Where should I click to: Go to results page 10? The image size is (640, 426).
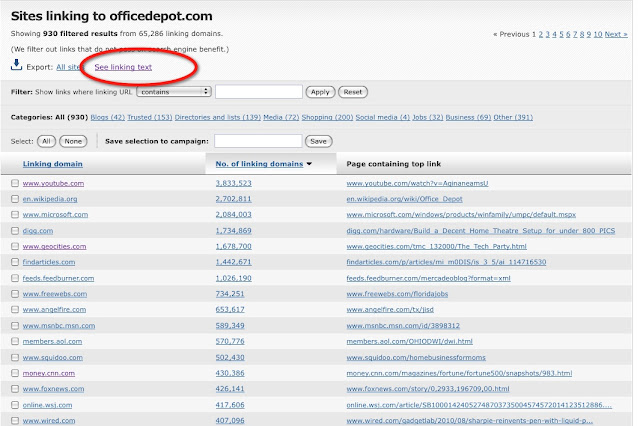tap(598, 34)
